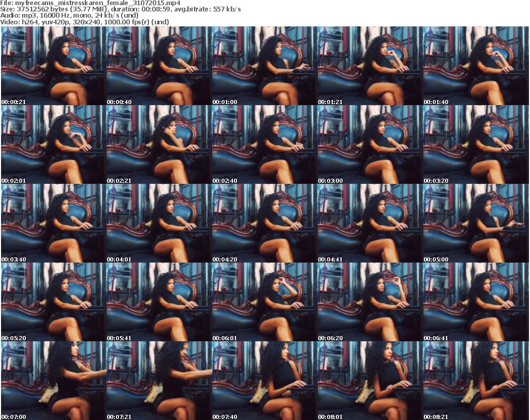This screenshot has width=530, height=420.
Task: Pick the 00:04:01 thumbnail
Action: coord(159,223)
